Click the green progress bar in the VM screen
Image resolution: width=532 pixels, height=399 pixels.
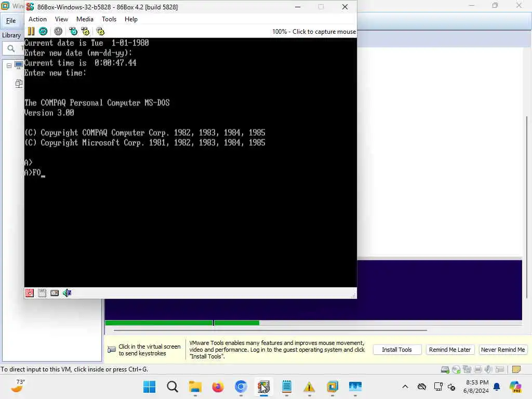(x=182, y=323)
